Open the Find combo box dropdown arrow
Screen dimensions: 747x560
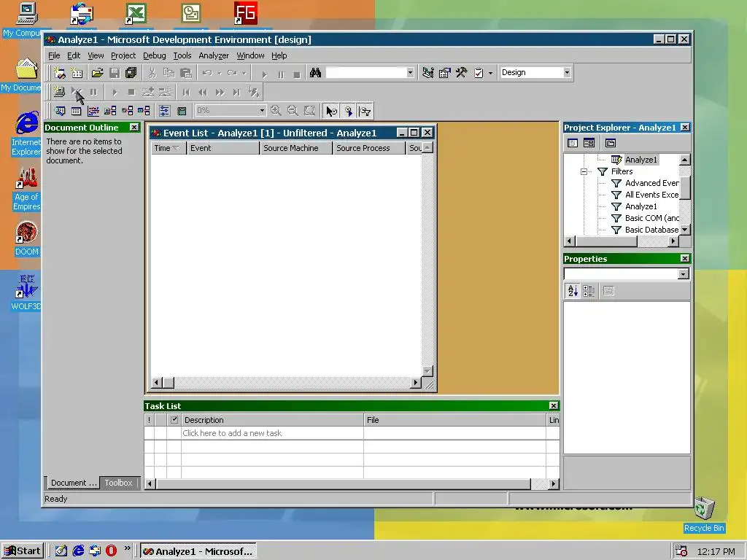point(410,72)
